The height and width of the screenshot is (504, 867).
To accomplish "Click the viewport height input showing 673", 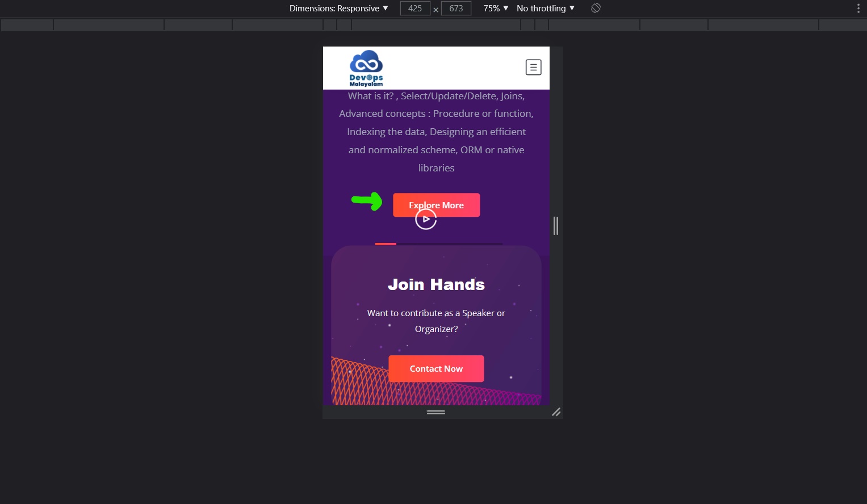I will [x=456, y=8].
